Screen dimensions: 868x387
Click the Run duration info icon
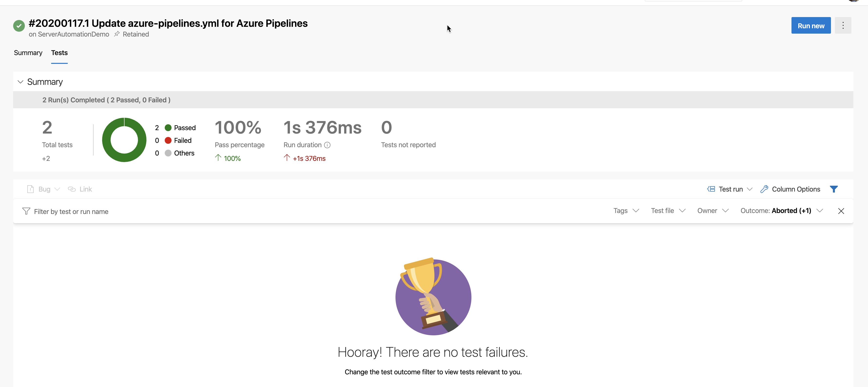(327, 145)
